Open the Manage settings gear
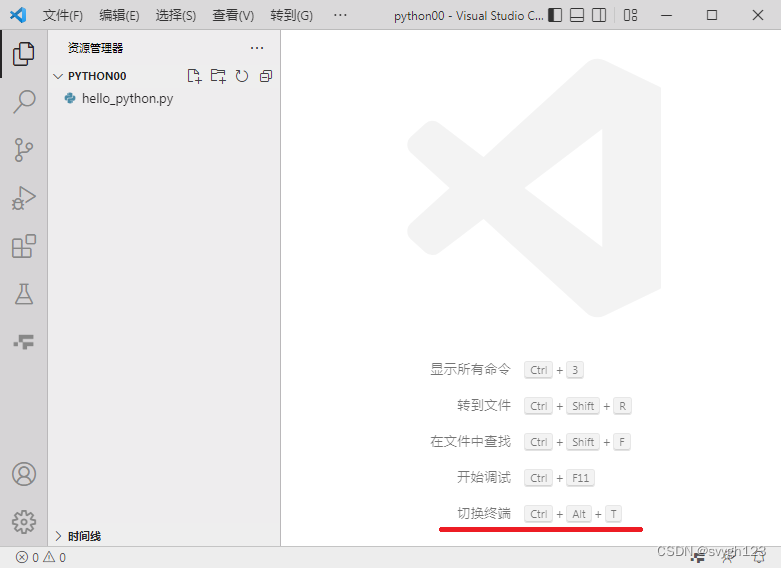Image resolution: width=781 pixels, height=568 pixels. click(23, 522)
